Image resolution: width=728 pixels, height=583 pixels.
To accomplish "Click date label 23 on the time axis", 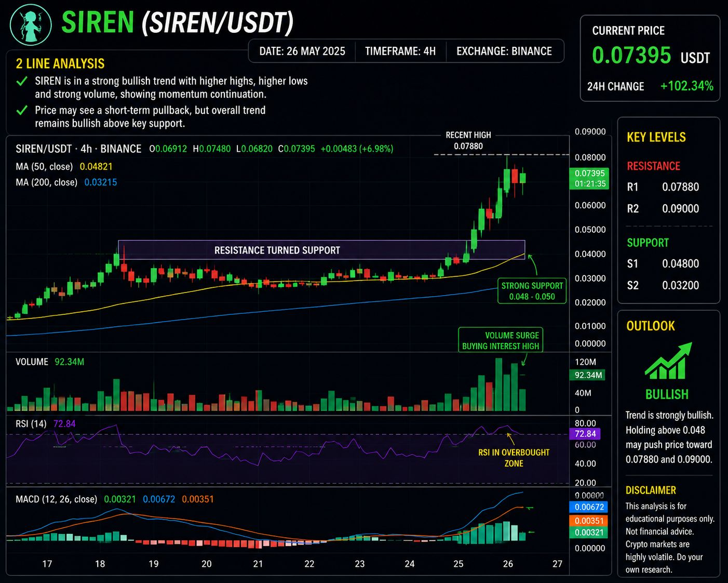I will (x=360, y=564).
